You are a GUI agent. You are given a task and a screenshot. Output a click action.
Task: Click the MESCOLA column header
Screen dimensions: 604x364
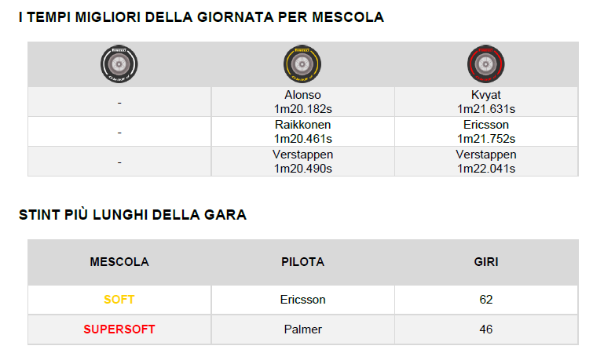119,262
